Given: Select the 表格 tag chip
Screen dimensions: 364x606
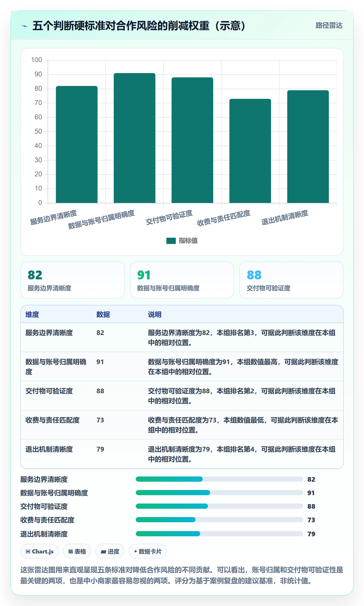Looking at the screenshot, I should tap(77, 551).
